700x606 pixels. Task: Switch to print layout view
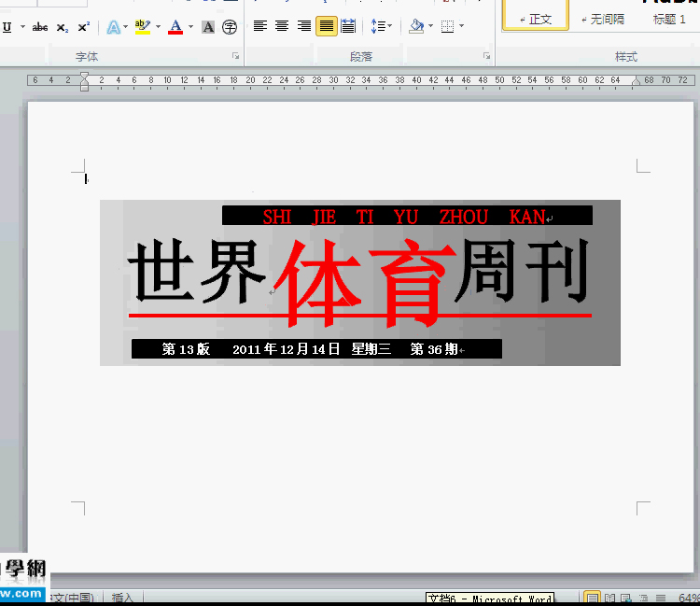[592, 598]
